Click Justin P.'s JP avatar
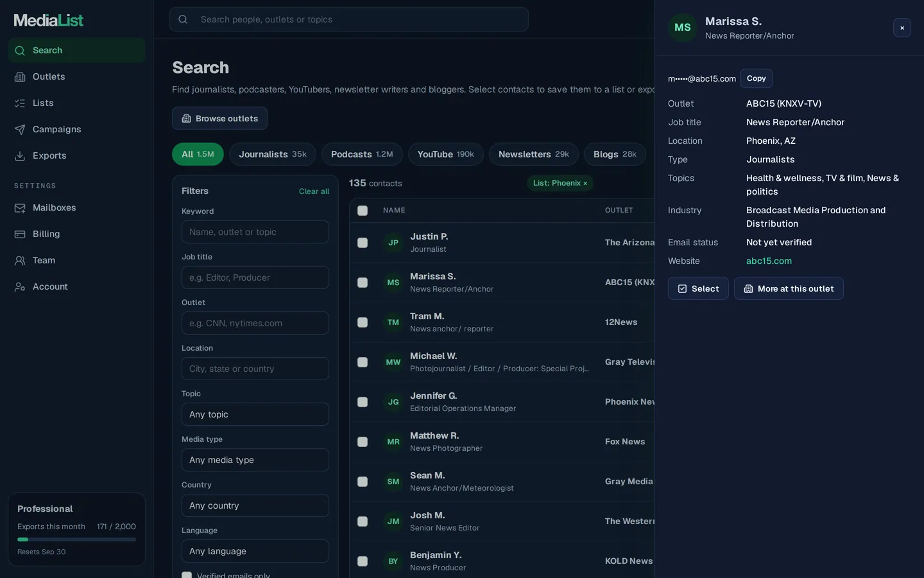924x578 pixels. click(x=393, y=243)
